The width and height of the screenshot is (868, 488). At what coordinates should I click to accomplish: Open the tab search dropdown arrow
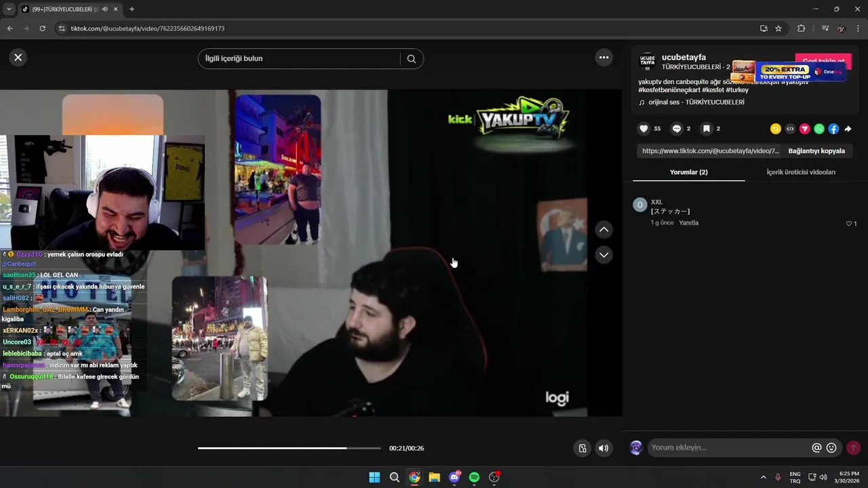tap(9, 9)
